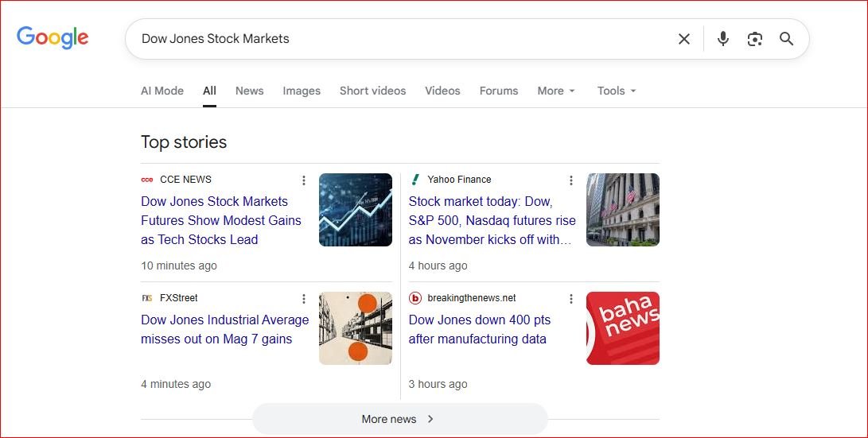Start voice search with microphone icon
868x438 pixels.
(722, 39)
